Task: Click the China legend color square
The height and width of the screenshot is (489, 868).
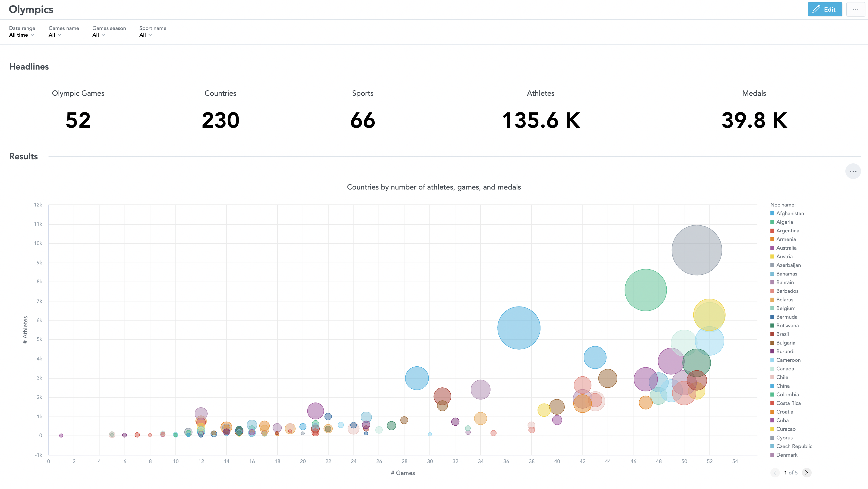Action: pyautogui.click(x=772, y=386)
